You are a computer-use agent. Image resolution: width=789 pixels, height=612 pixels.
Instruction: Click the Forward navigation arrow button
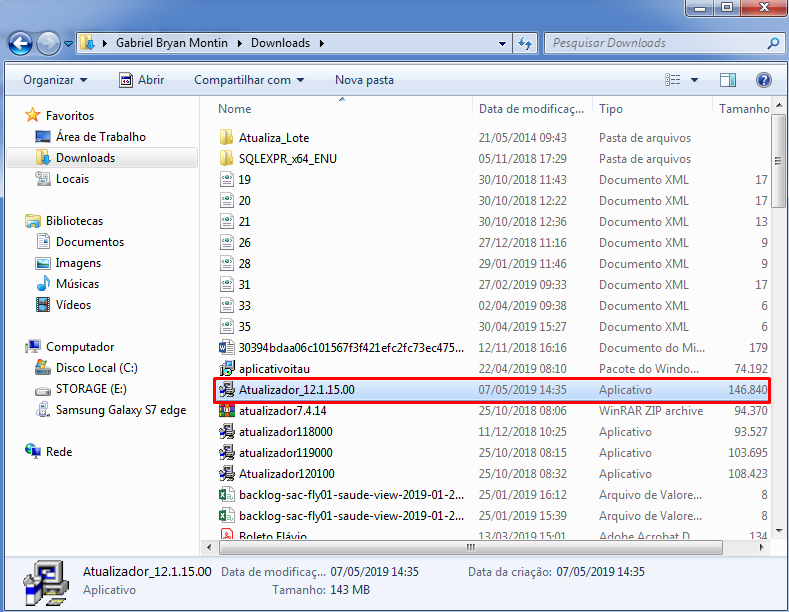coord(48,44)
